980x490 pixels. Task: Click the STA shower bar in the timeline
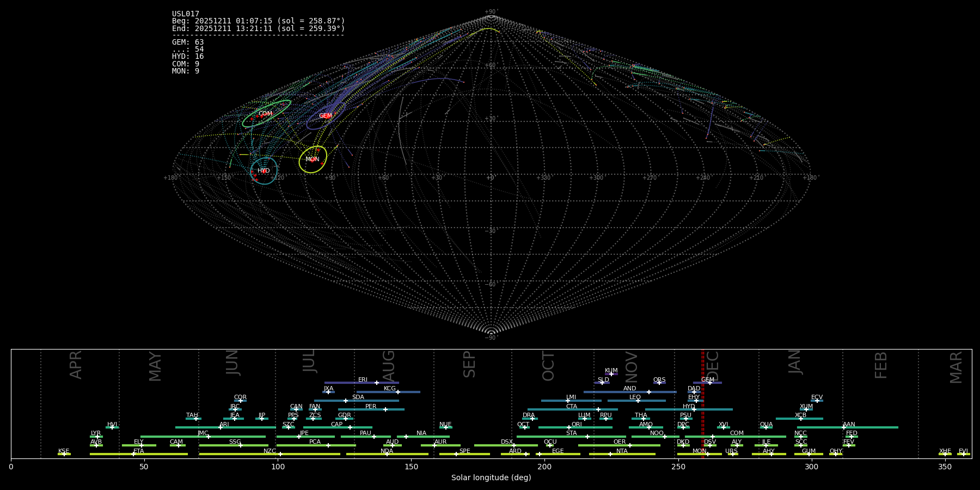point(571,437)
